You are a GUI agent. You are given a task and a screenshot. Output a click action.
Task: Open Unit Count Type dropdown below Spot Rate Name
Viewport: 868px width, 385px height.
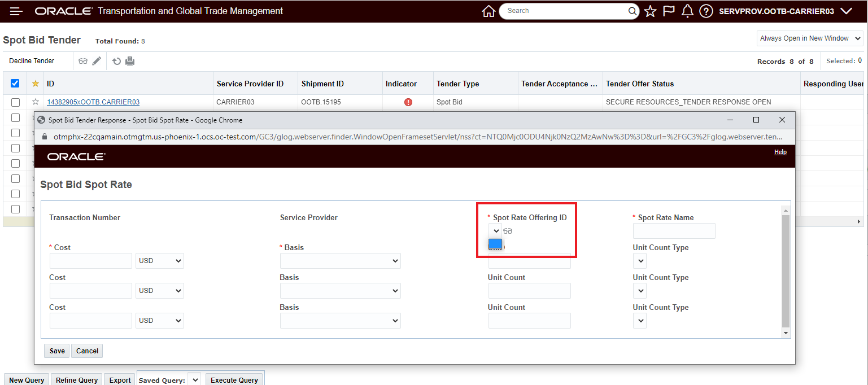(640, 261)
